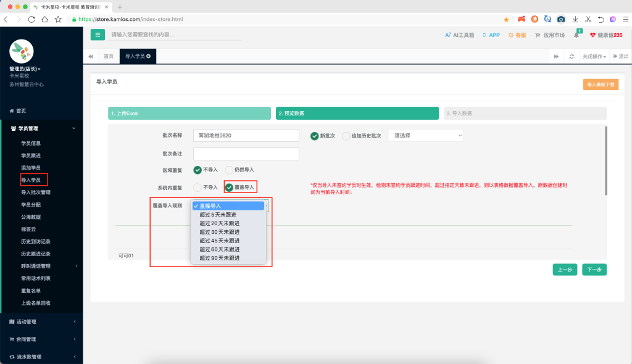Open the browser downloads icon
The height and width of the screenshot is (364, 632).
[x=575, y=19]
